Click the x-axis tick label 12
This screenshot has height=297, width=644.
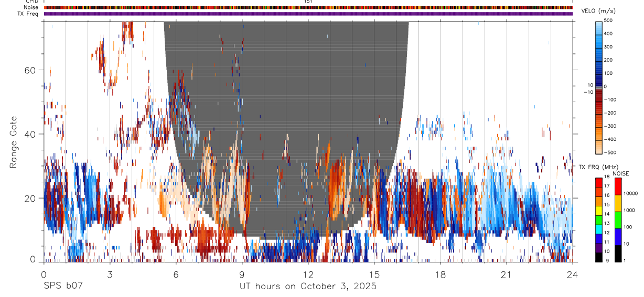[308, 274]
